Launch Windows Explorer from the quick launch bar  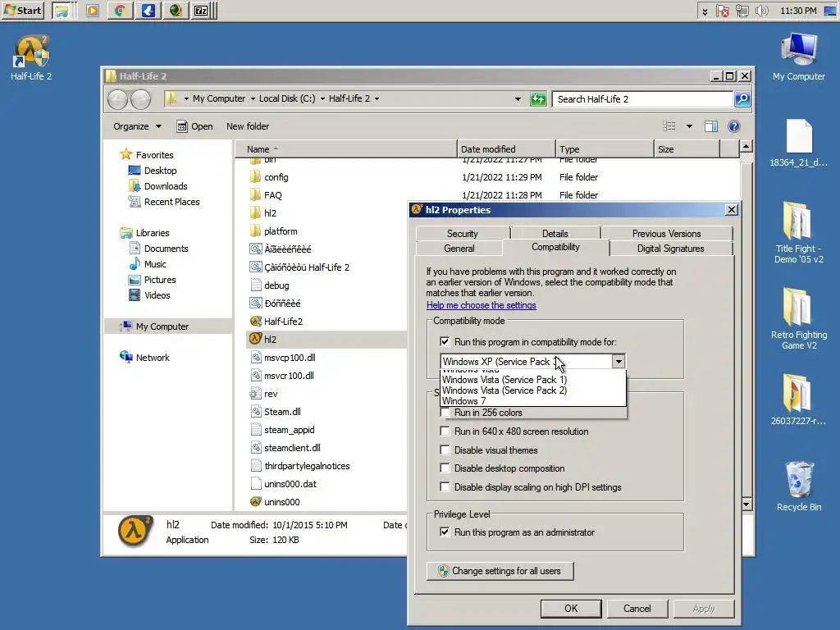[x=62, y=11]
